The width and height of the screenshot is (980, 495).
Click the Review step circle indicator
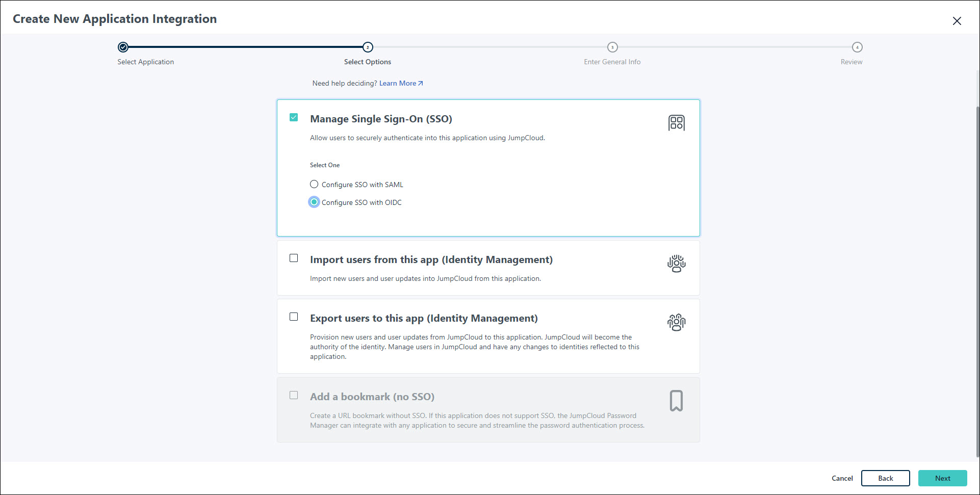point(857,47)
